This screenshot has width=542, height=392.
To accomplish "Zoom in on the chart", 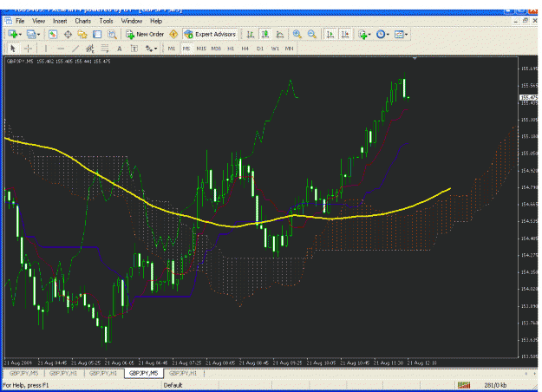I will pos(297,34).
